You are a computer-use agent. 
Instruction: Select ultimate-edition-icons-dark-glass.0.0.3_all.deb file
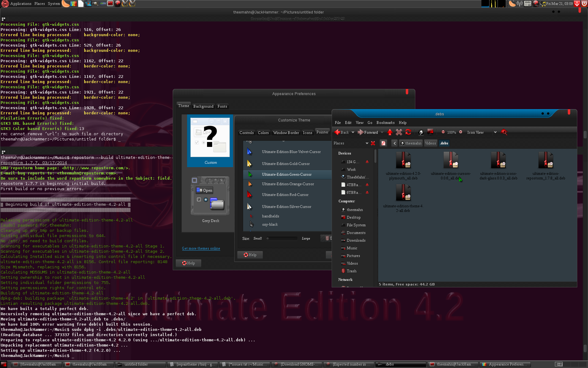click(x=498, y=166)
